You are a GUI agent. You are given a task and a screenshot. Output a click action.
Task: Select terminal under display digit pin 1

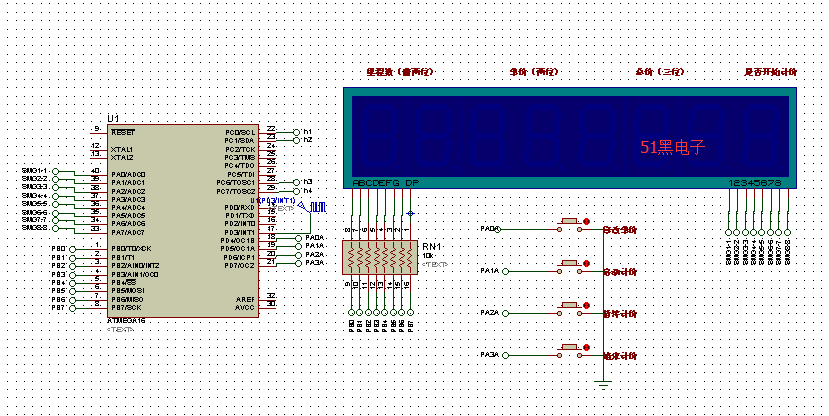pos(729,233)
